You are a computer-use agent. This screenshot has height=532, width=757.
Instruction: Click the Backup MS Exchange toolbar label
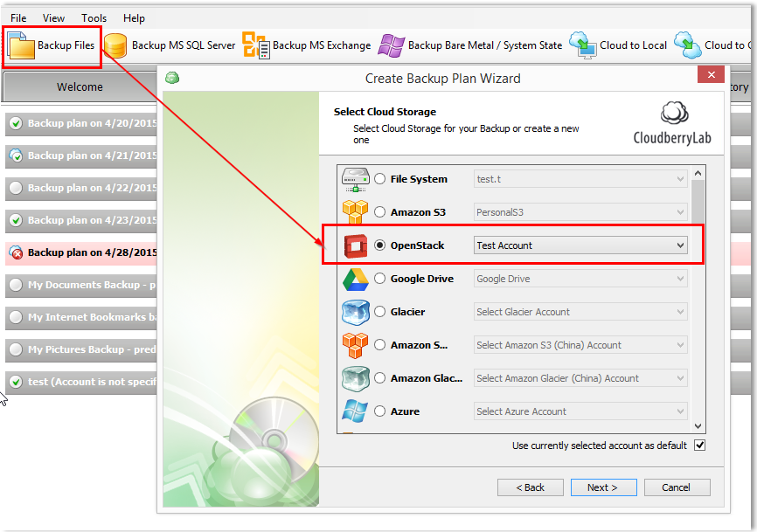[322, 45]
